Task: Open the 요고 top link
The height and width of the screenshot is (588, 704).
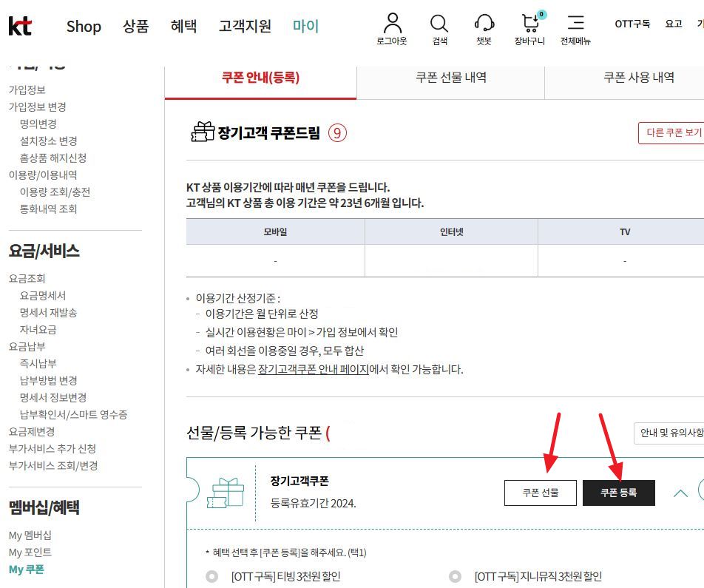Action: coord(674,24)
